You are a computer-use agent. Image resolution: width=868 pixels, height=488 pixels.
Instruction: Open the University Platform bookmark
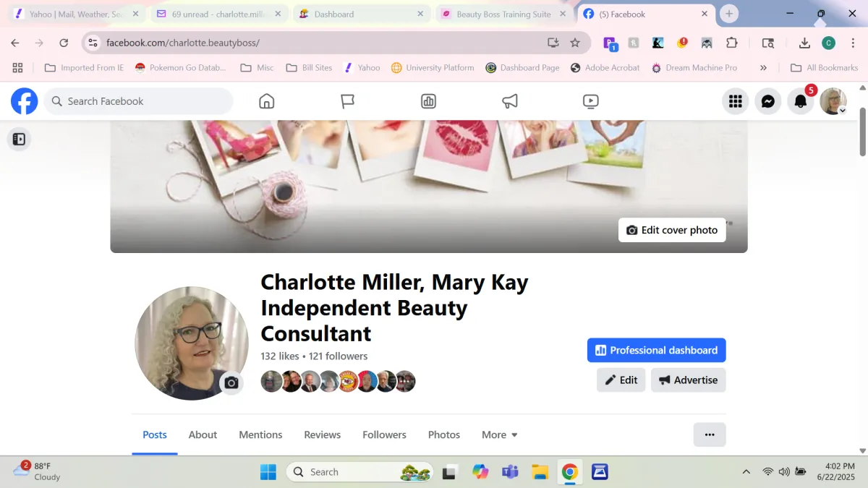click(433, 68)
